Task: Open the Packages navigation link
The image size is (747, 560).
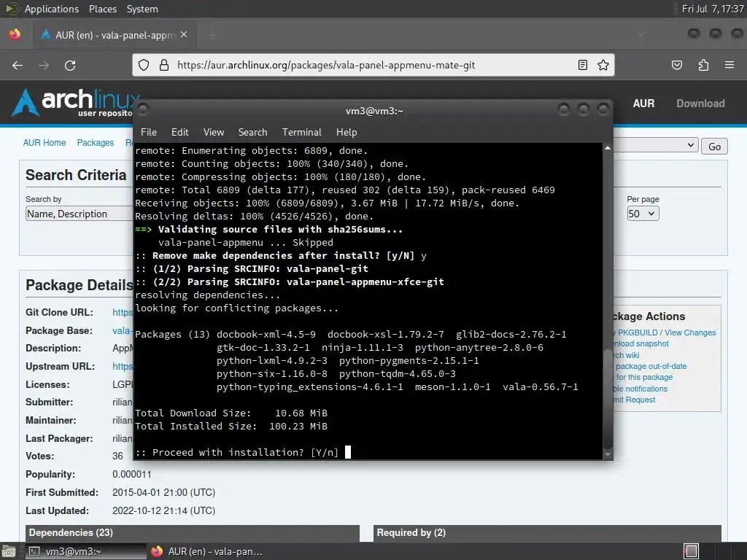Action: 96,143
